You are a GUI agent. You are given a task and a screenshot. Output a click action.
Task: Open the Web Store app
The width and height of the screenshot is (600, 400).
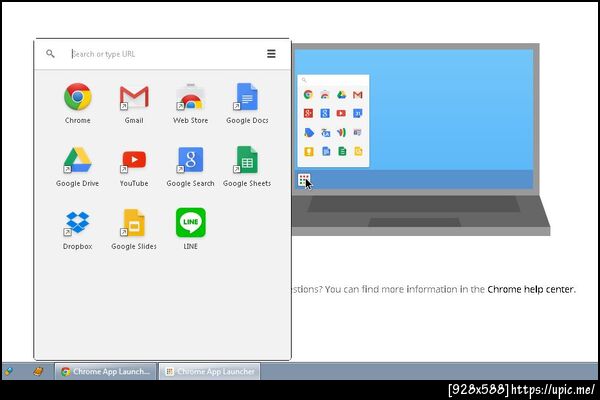pos(191,97)
